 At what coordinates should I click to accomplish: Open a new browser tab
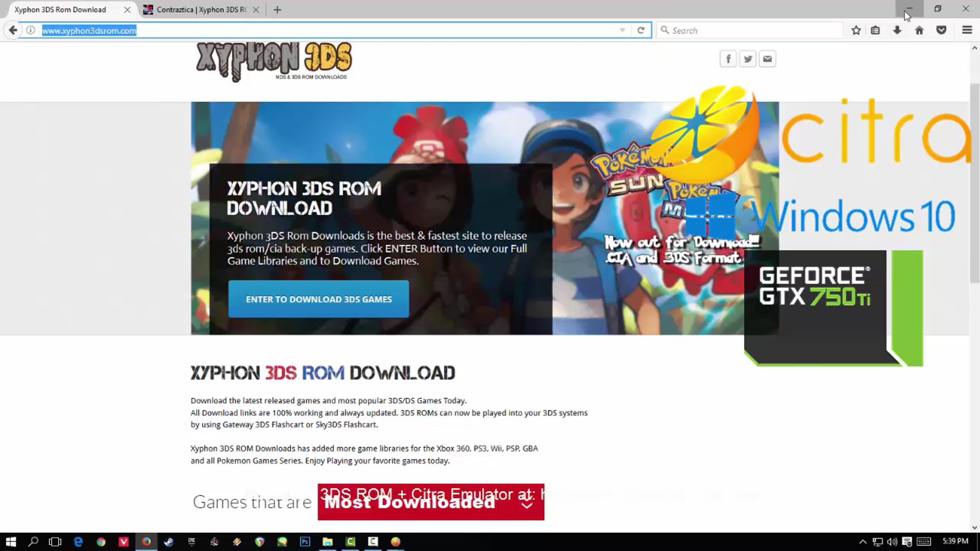point(277,10)
